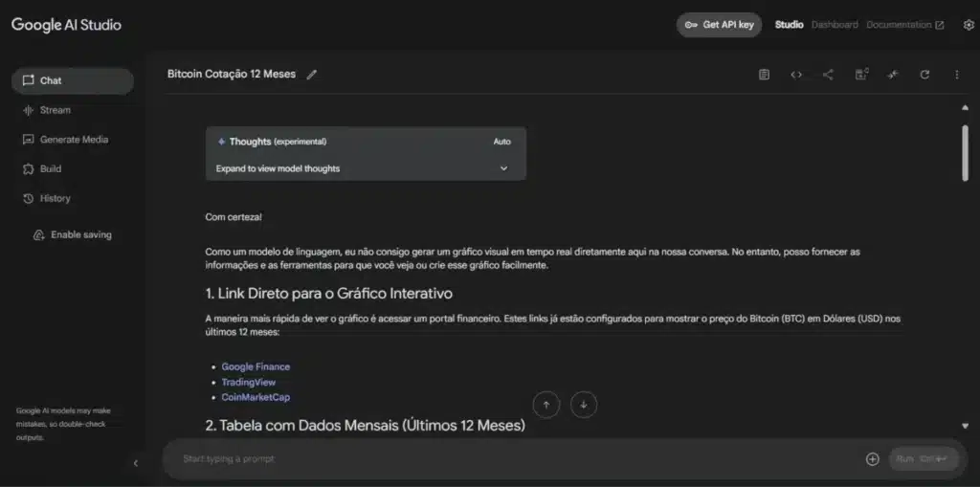The image size is (980, 487).
Task: Click the chat vertical scrollbar thumb
Action: [965, 153]
